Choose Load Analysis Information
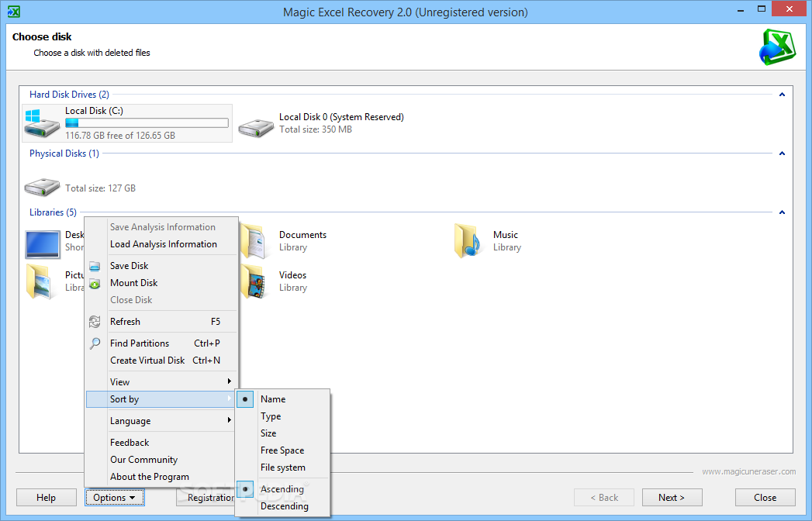812x521 pixels. (163, 244)
